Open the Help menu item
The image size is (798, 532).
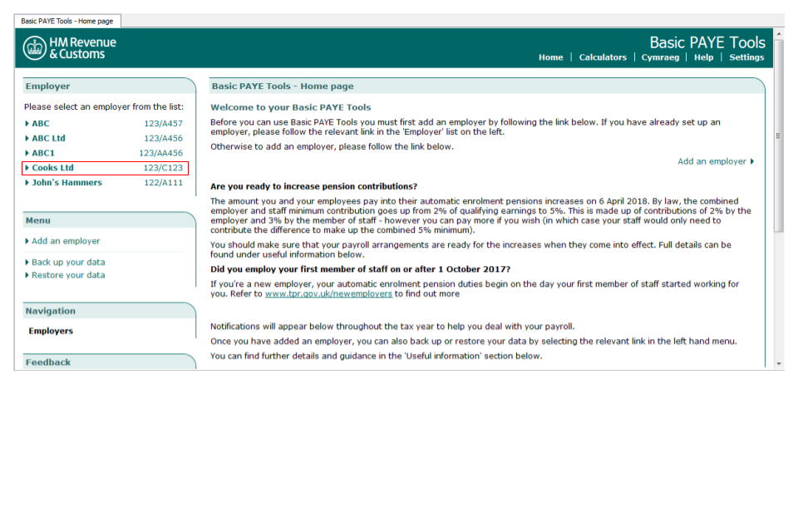[703, 57]
